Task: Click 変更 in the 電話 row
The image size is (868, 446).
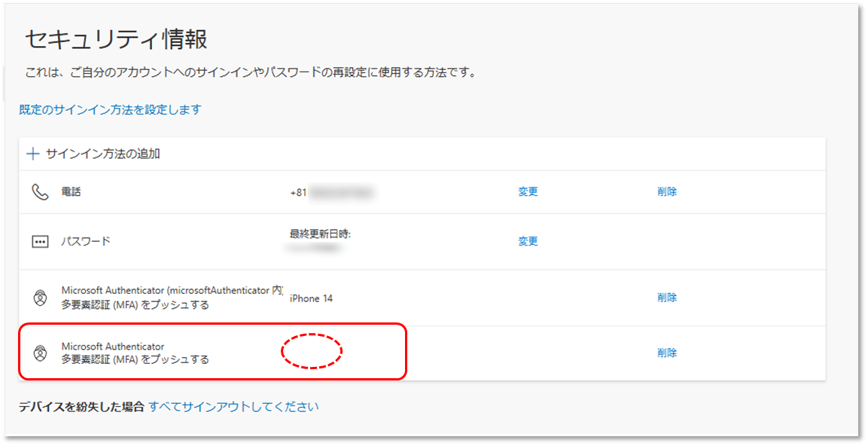Action: 528,191
